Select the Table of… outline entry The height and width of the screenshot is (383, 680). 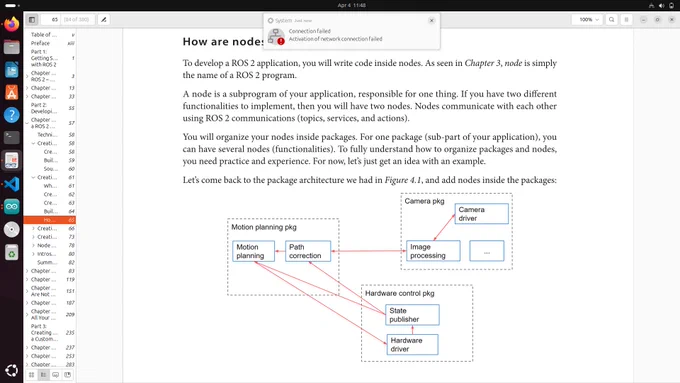50,35
